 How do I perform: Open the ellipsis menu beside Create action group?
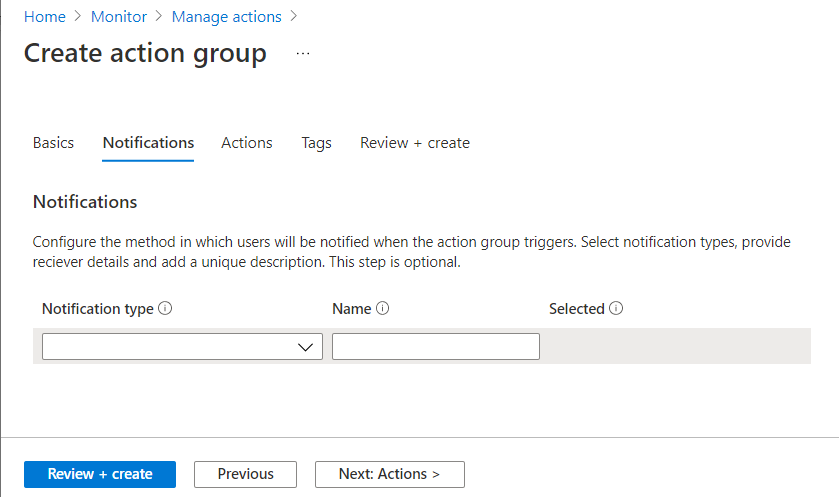click(x=303, y=53)
